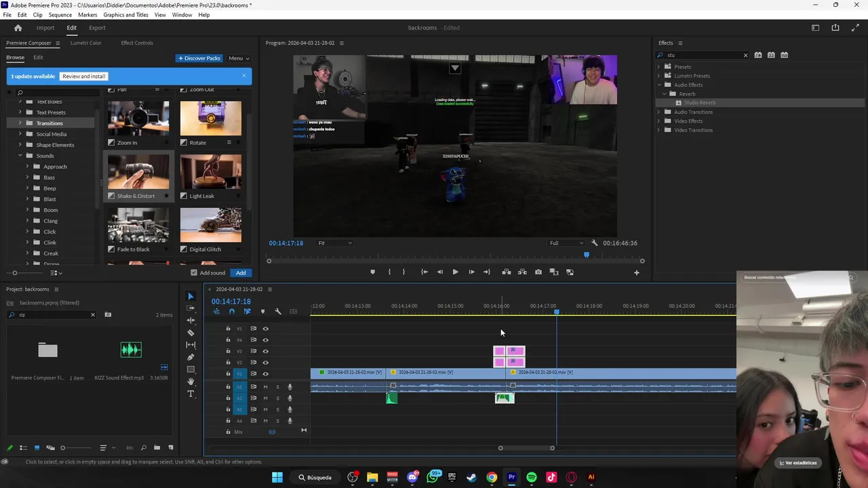Go to Out point button

click(487, 272)
